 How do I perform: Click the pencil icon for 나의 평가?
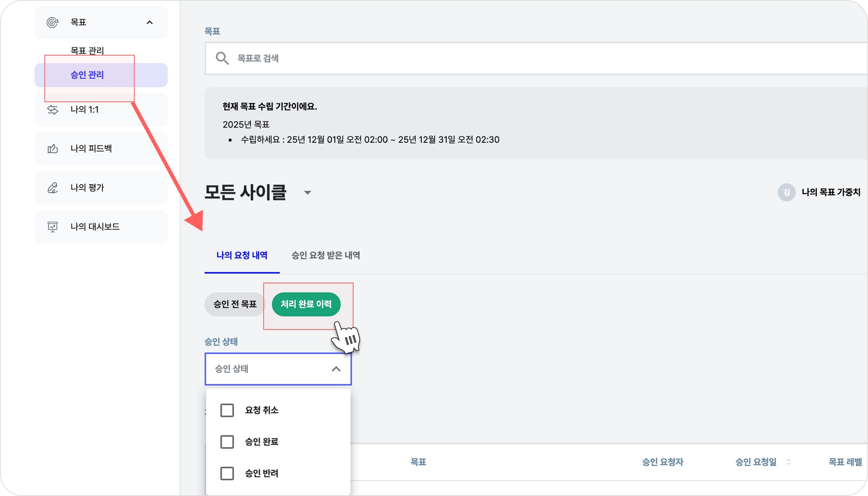pyautogui.click(x=52, y=188)
